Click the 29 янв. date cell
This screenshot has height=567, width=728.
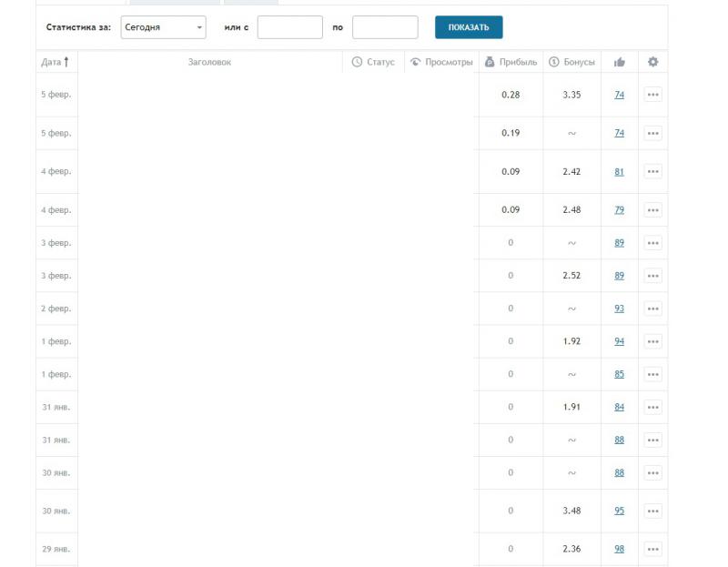56,549
